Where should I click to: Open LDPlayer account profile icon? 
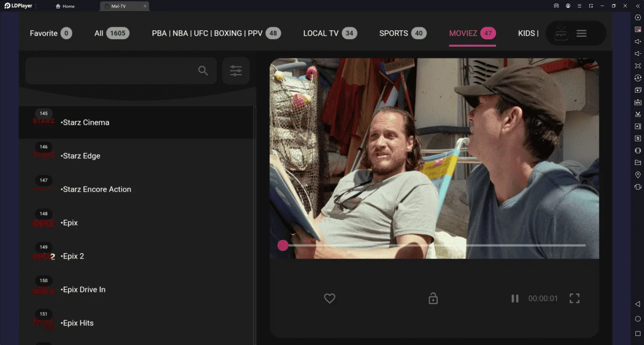pos(568,6)
